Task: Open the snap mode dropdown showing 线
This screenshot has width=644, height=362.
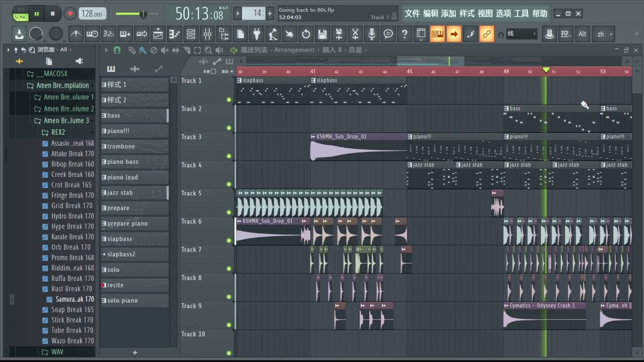Action: click(521, 34)
